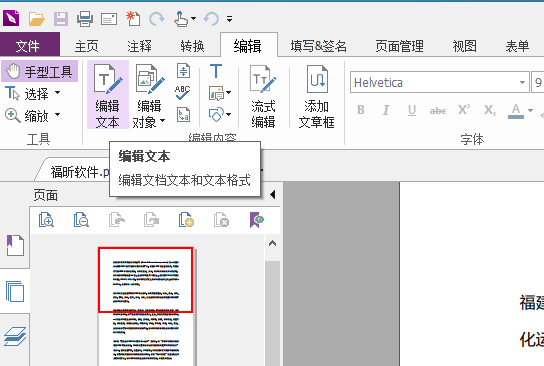Select the 福昕软件 document tab
The image size is (544, 366).
click(x=79, y=172)
